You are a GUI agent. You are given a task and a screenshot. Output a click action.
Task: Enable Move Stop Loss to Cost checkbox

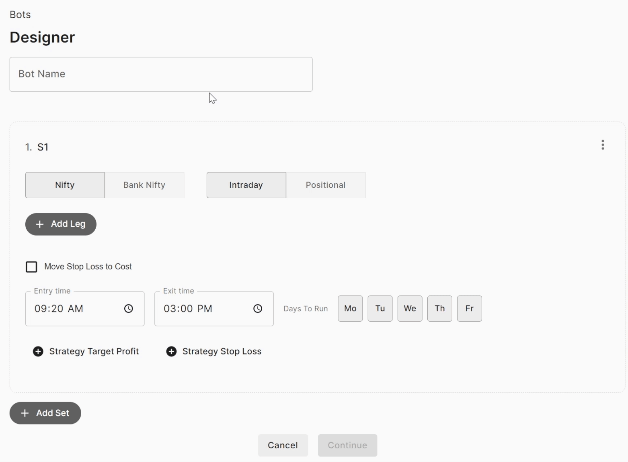31,267
